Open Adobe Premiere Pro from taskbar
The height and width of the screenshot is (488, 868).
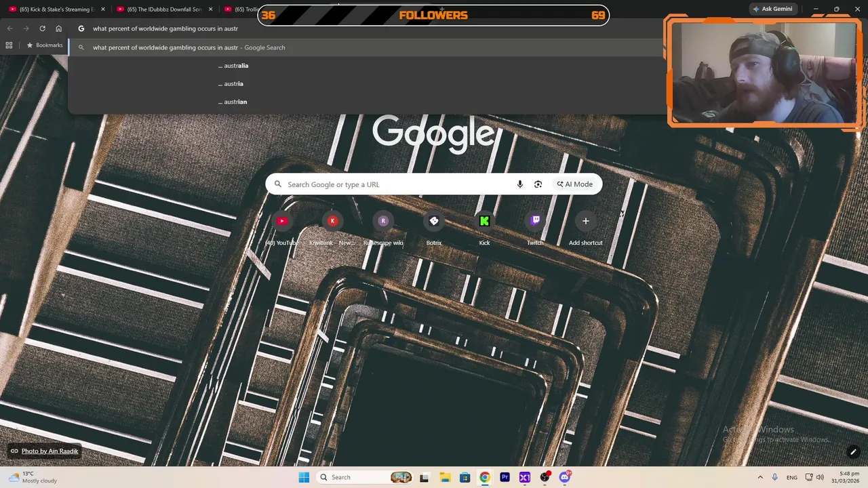click(505, 477)
